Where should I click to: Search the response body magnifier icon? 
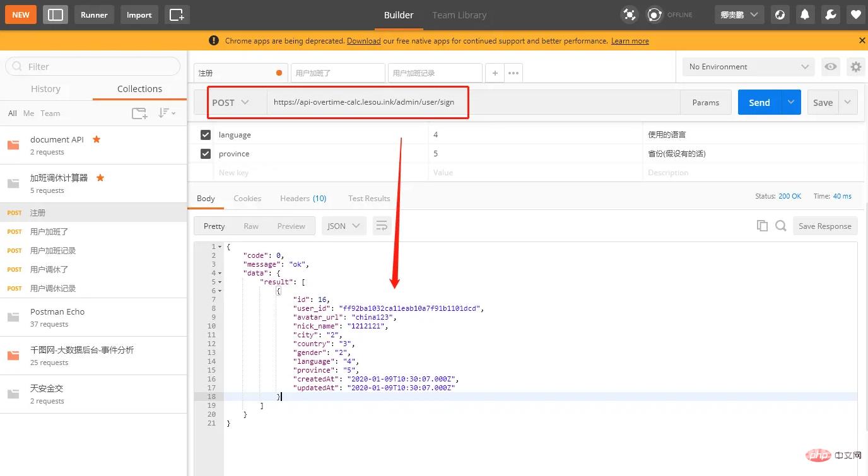point(780,226)
